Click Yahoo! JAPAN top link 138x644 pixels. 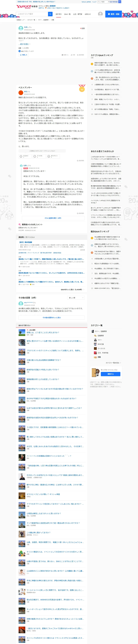86,2
